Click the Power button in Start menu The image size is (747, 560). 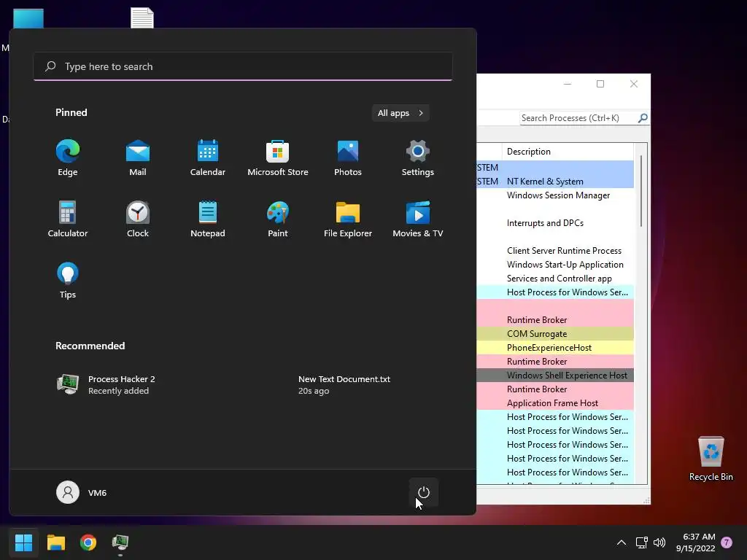pos(424,492)
